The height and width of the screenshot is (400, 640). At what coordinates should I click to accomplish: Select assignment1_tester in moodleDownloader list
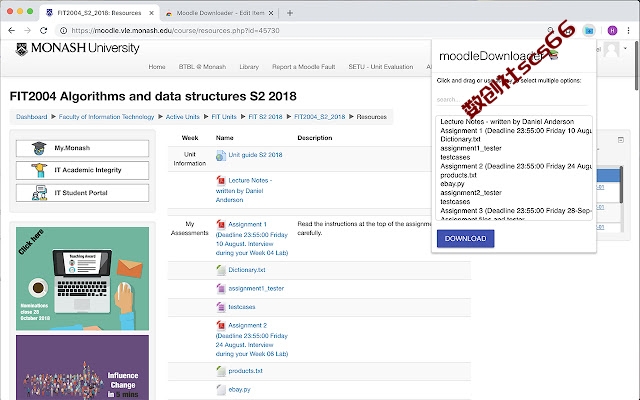tap(471, 148)
